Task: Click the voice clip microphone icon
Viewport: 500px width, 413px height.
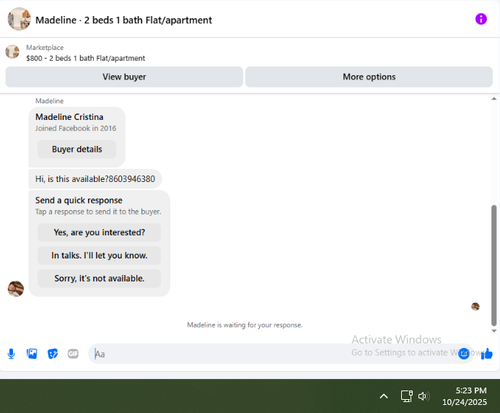Action: tap(11, 354)
